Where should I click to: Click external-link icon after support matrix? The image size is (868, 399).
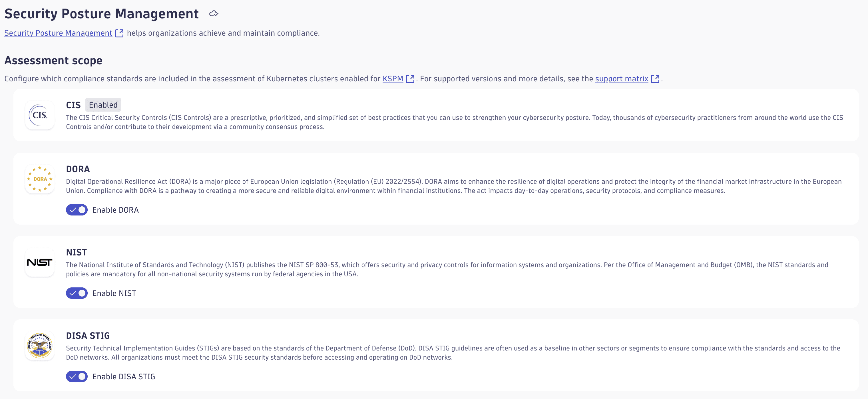[655, 79]
